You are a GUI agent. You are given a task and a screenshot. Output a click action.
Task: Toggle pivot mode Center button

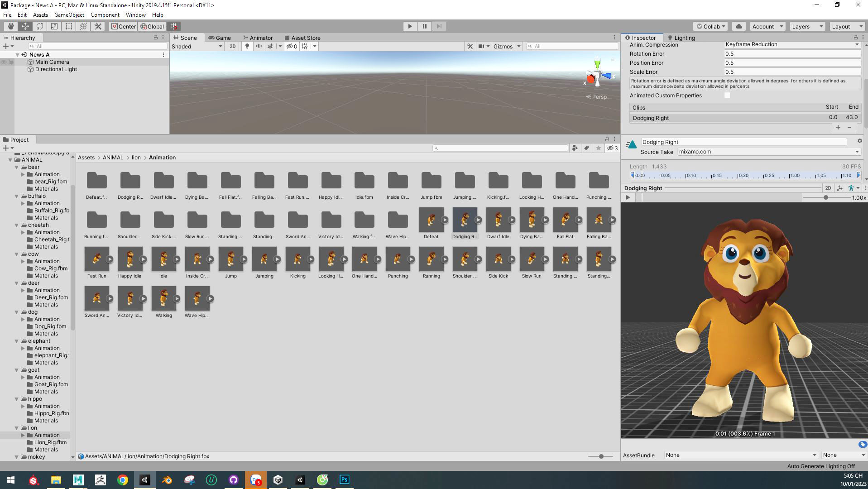click(x=124, y=26)
